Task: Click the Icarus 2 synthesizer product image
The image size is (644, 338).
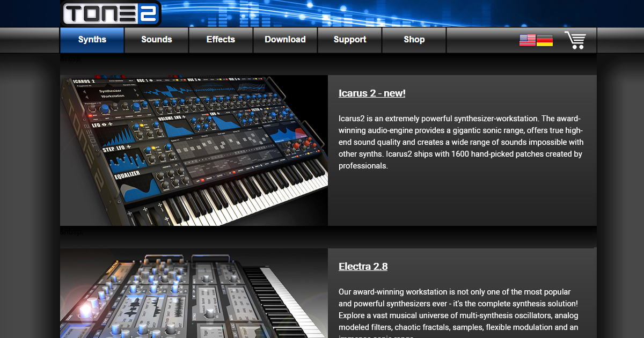Action: (194, 150)
